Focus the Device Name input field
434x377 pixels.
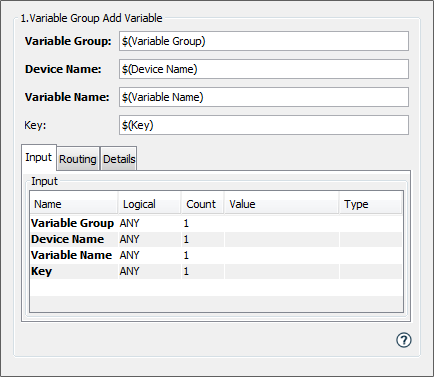tap(264, 69)
